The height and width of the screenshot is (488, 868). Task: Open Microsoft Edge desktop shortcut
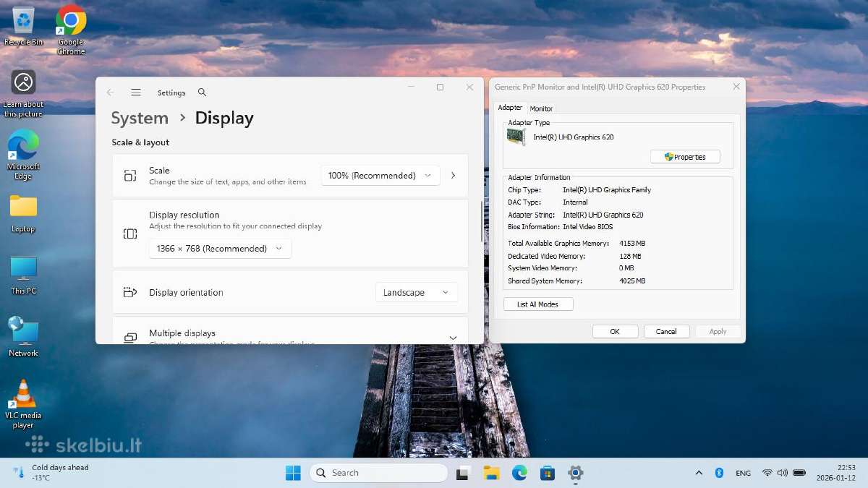point(23,156)
